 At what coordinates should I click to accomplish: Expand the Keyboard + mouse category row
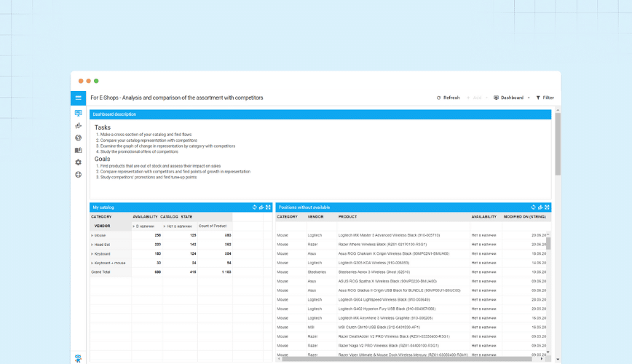(x=92, y=263)
